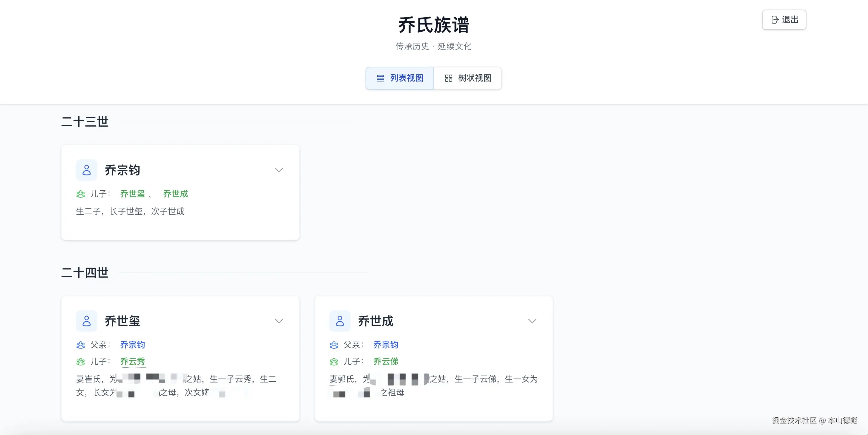
Task: Open the 乔云秀 son link
Action: pyautogui.click(x=132, y=362)
